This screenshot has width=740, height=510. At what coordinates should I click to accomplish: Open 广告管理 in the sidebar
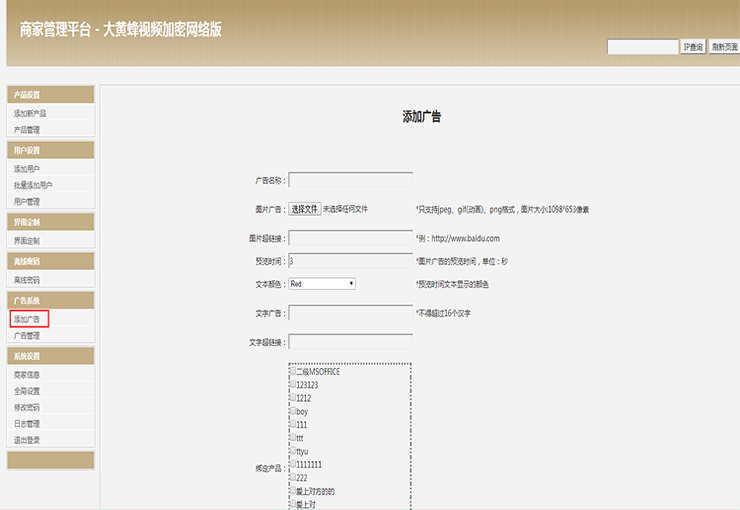27,336
